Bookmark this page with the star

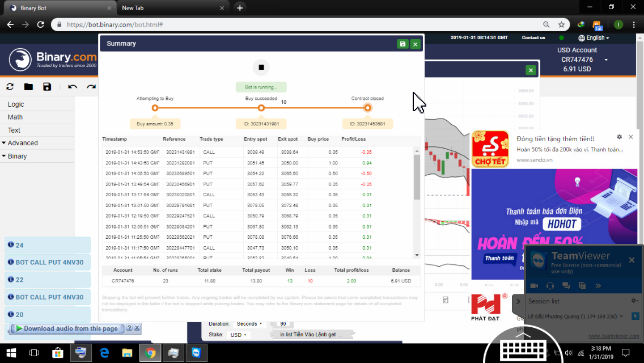coord(561,24)
